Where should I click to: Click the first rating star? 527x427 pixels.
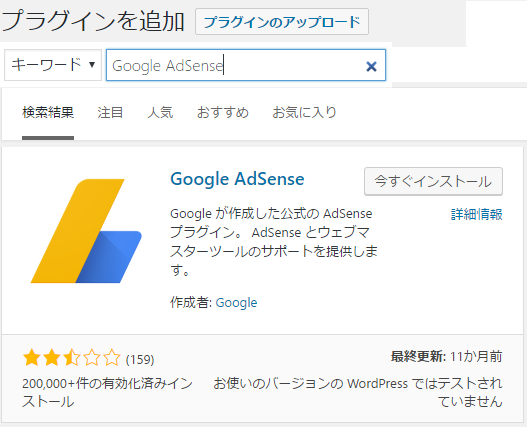32,357
